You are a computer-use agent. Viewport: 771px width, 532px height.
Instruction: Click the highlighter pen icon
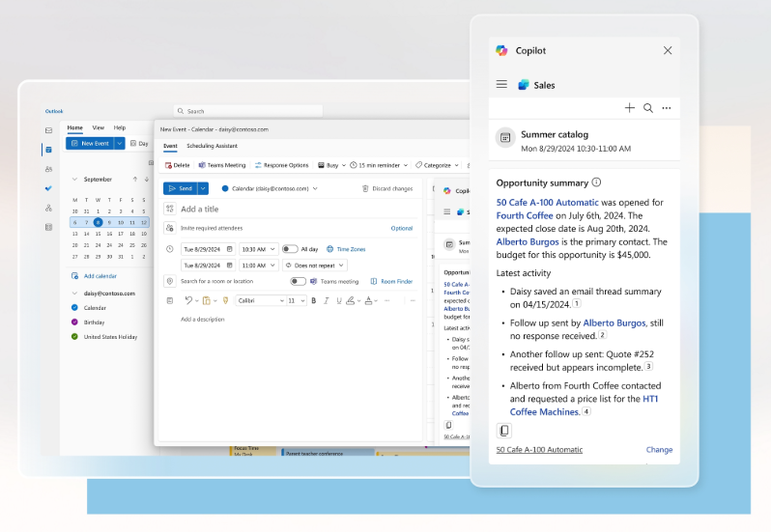pyautogui.click(x=350, y=300)
